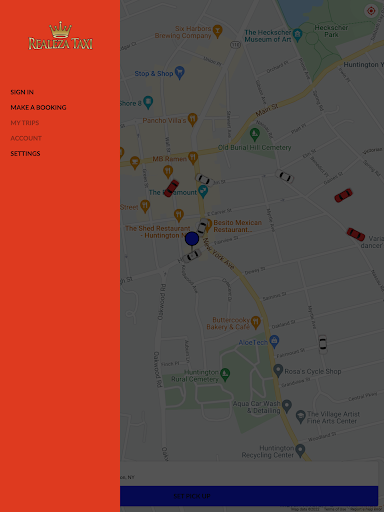Image resolution: width=384 pixels, height=512 pixels.
Task: Select the red taxi near The Paramount
Action: (171, 188)
